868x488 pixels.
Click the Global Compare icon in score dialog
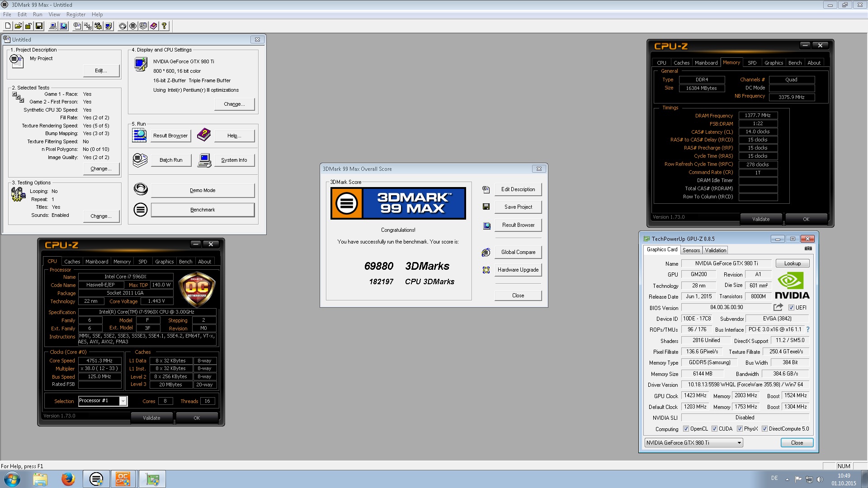(486, 252)
